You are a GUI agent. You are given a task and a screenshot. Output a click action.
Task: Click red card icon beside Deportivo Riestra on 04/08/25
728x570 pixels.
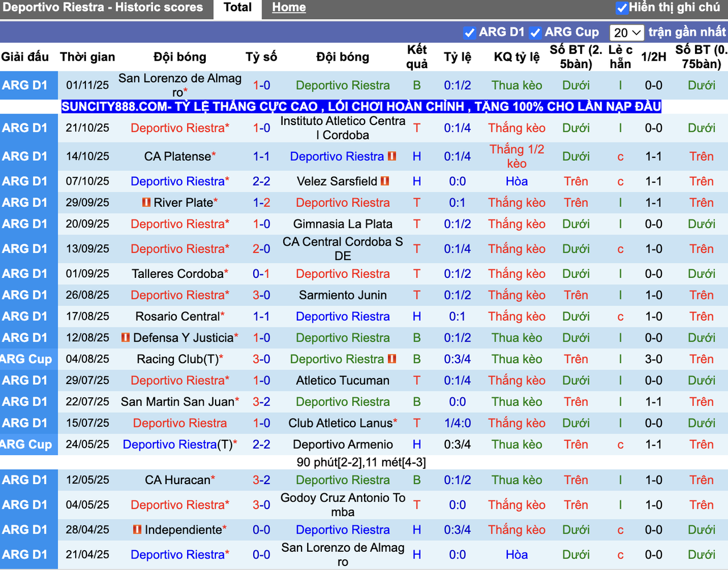392,359
